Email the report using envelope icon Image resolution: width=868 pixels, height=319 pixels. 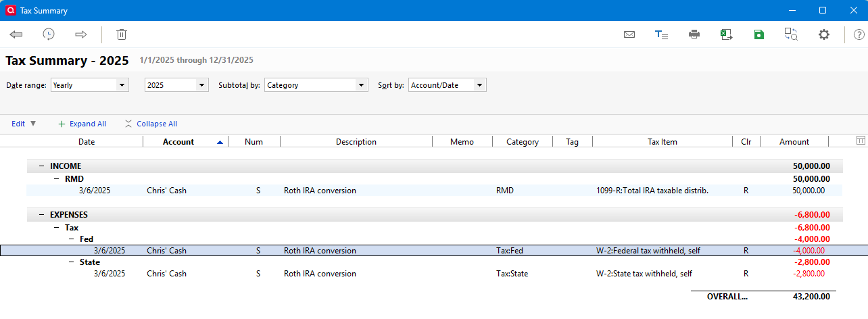[629, 34]
